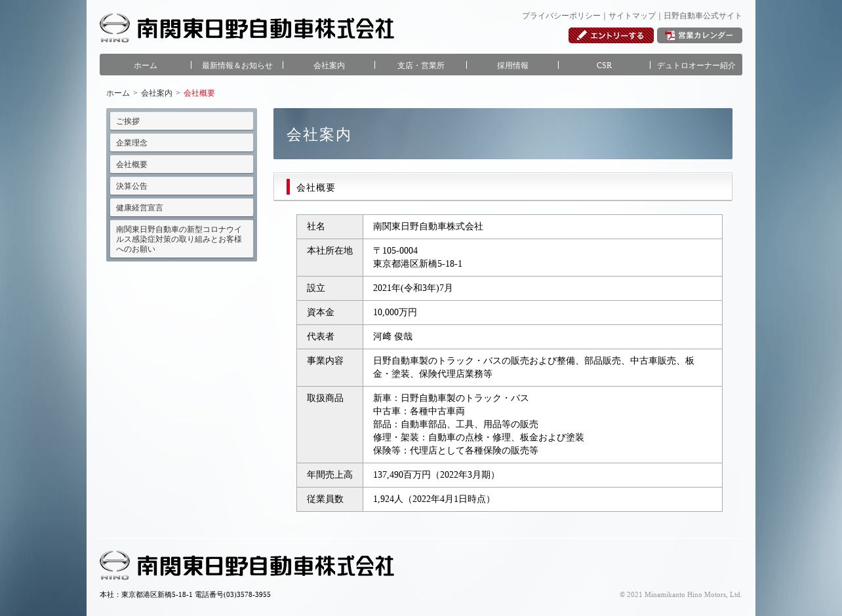Open 最新情報＆お知らせ in the navigation bar
The height and width of the screenshot is (616, 842).
pyautogui.click(x=237, y=65)
